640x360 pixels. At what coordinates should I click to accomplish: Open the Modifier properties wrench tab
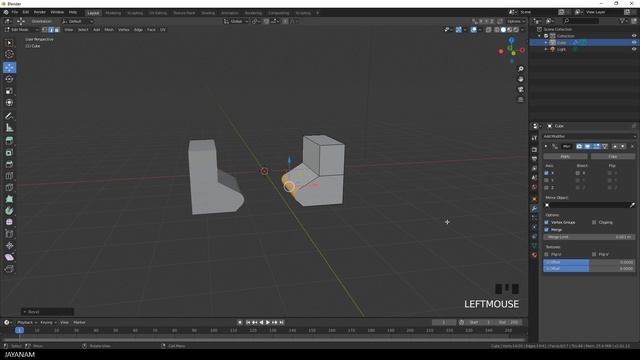point(534,209)
